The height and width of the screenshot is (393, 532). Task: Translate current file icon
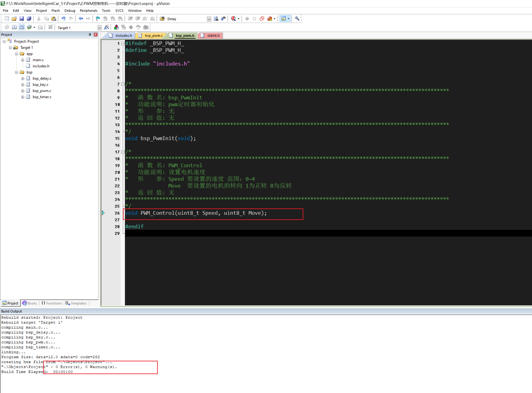click(7, 28)
